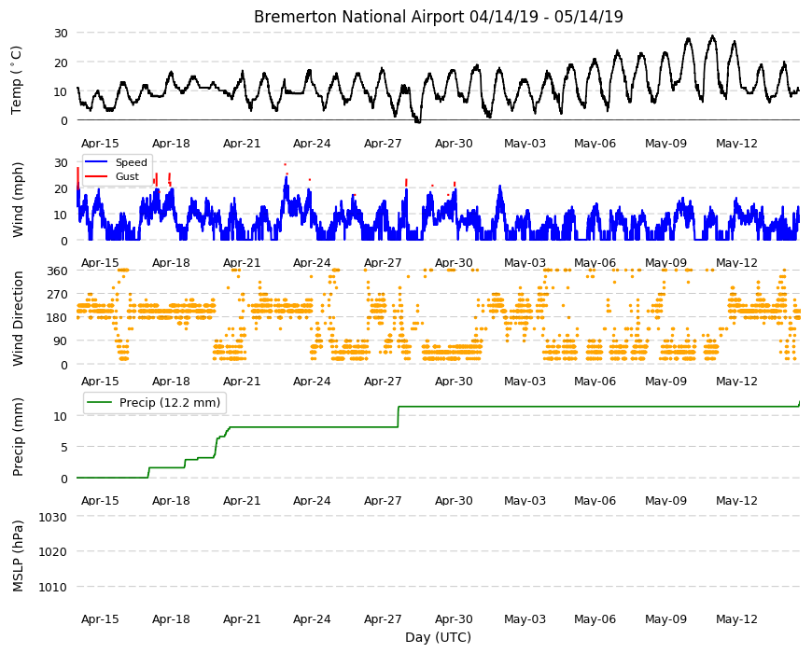Click the Wind Direction axis label
The height and width of the screenshot is (653, 812).
pos(18,319)
